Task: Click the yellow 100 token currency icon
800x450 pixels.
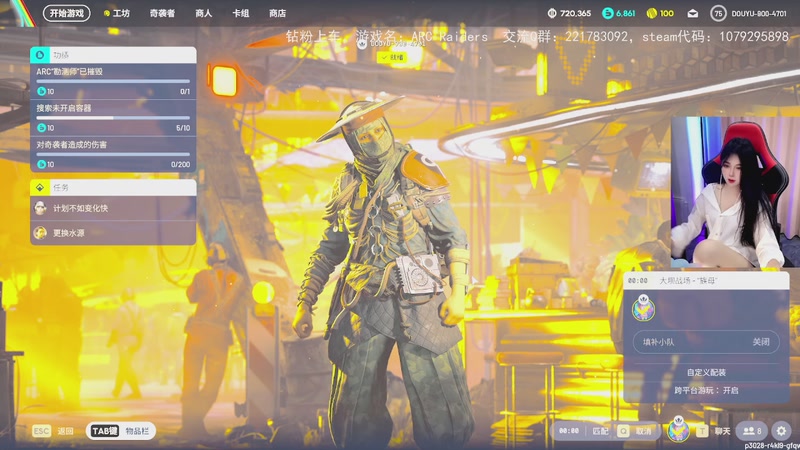Action: 652,13
